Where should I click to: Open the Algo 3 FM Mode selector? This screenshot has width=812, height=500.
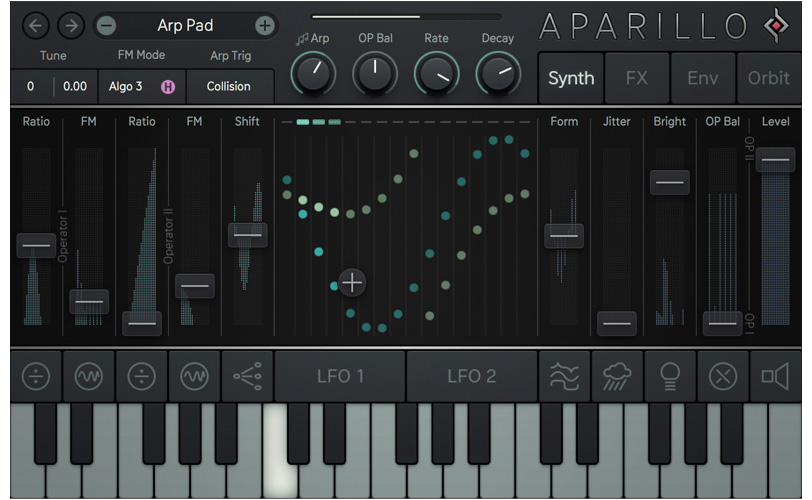pos(125,86)
